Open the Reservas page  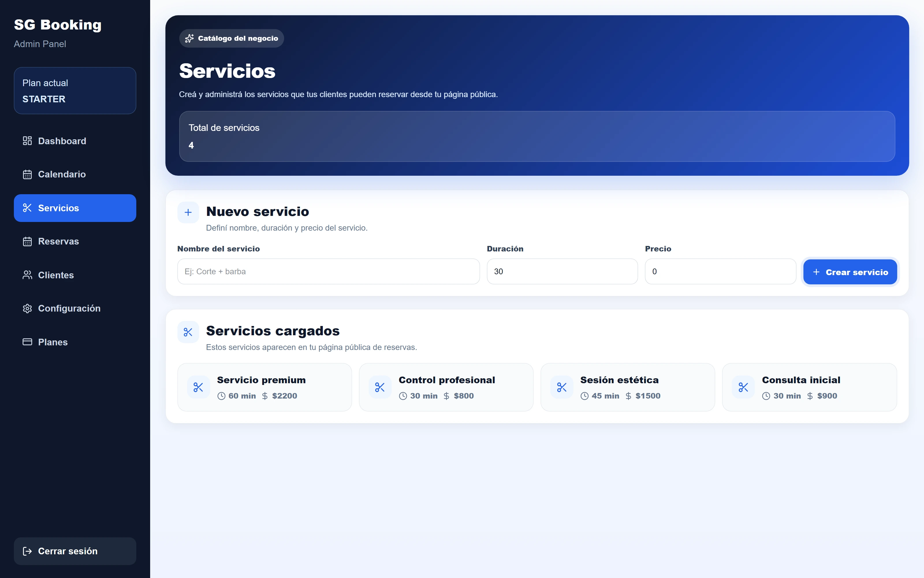tap(75, 241)
